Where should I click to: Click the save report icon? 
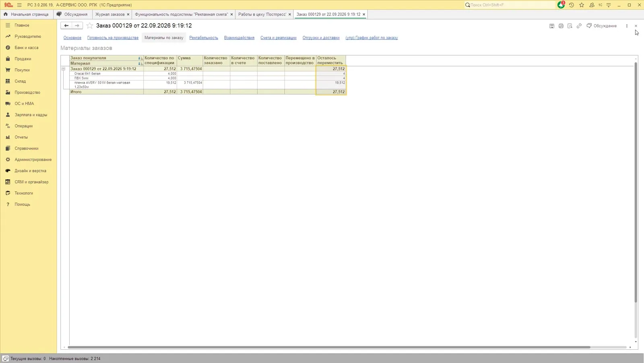tap(552, 26)
